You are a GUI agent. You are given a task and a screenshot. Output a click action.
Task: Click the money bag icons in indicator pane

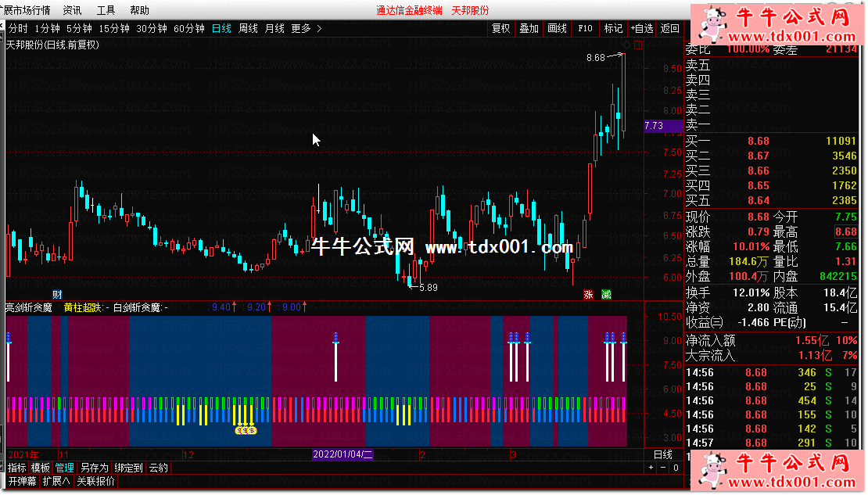click(x=246, y=430)
